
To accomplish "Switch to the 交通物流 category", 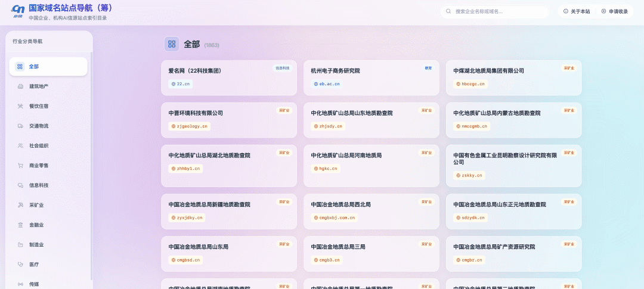I will coord(48,126).
